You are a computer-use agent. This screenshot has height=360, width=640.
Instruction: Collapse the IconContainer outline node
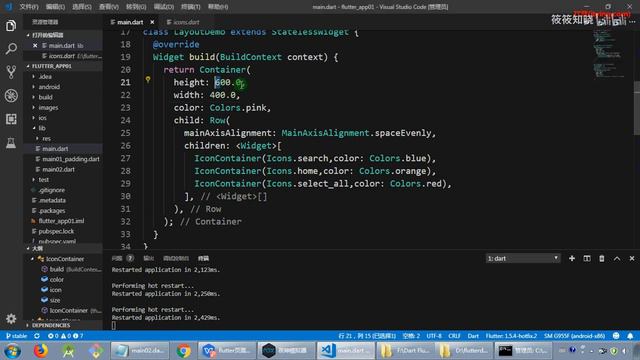click(x=33, y=259)
